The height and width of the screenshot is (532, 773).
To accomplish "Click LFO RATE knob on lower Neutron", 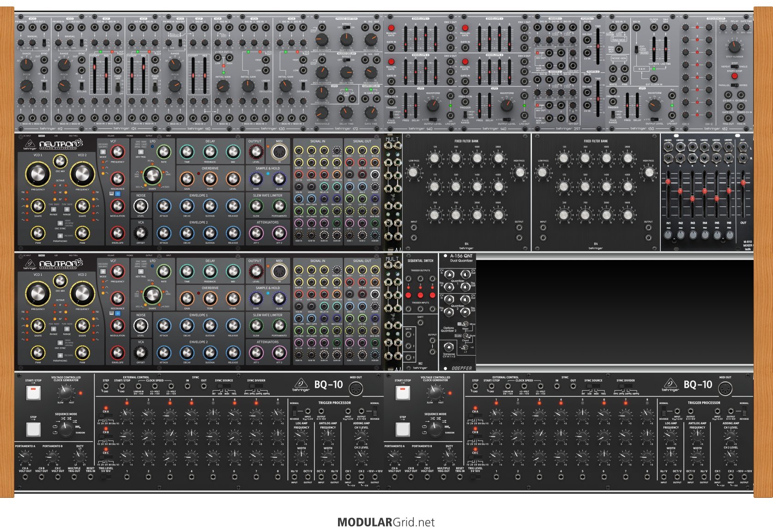I will point(163,271).
